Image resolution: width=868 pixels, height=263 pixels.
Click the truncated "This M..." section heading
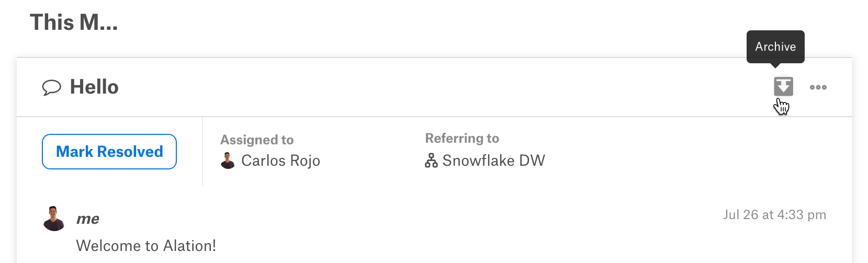(74, 22)
